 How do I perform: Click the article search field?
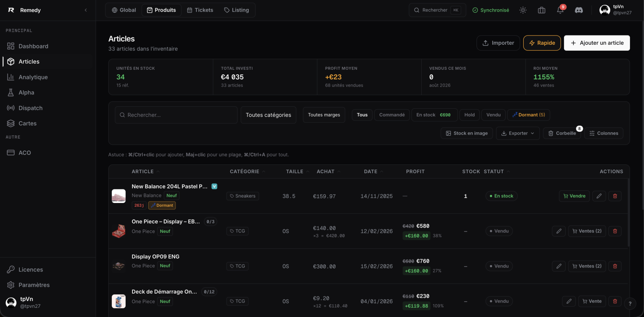point(176,115)
